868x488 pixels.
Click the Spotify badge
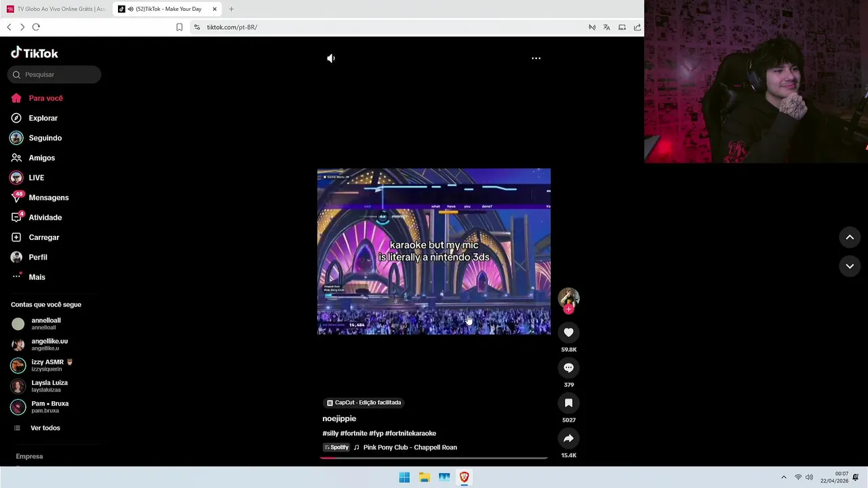click(336, 447)
